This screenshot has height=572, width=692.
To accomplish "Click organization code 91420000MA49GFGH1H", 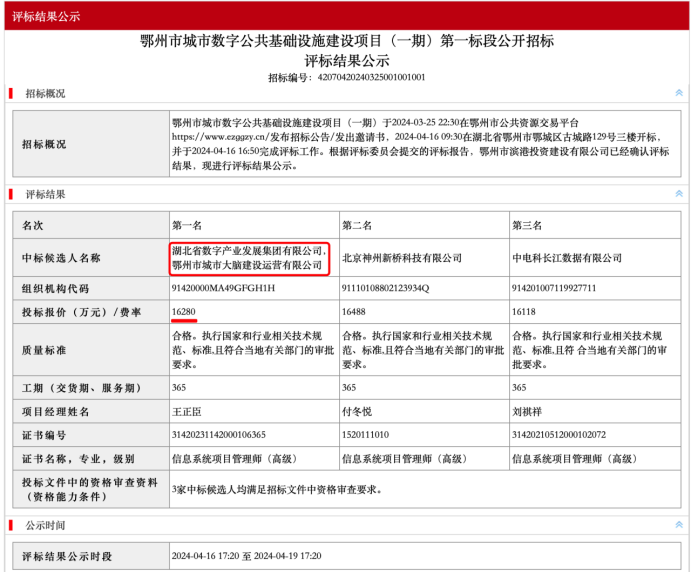I will coord(223,288).
